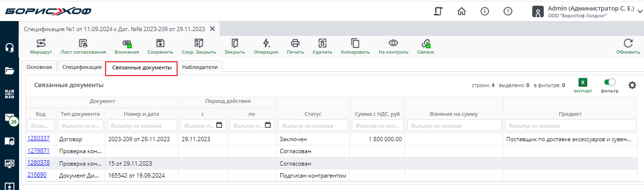
Task: Toggle the фильтр switch off
Action: coord(610,82)
